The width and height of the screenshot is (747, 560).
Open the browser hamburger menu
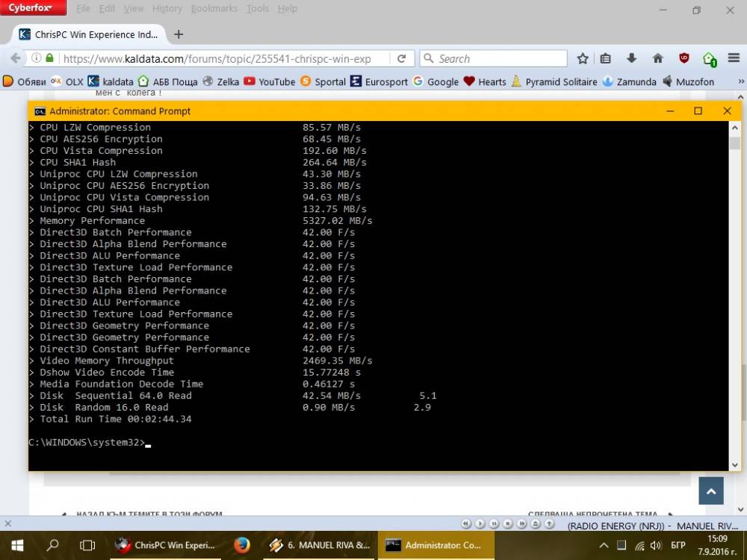(734, 58)
